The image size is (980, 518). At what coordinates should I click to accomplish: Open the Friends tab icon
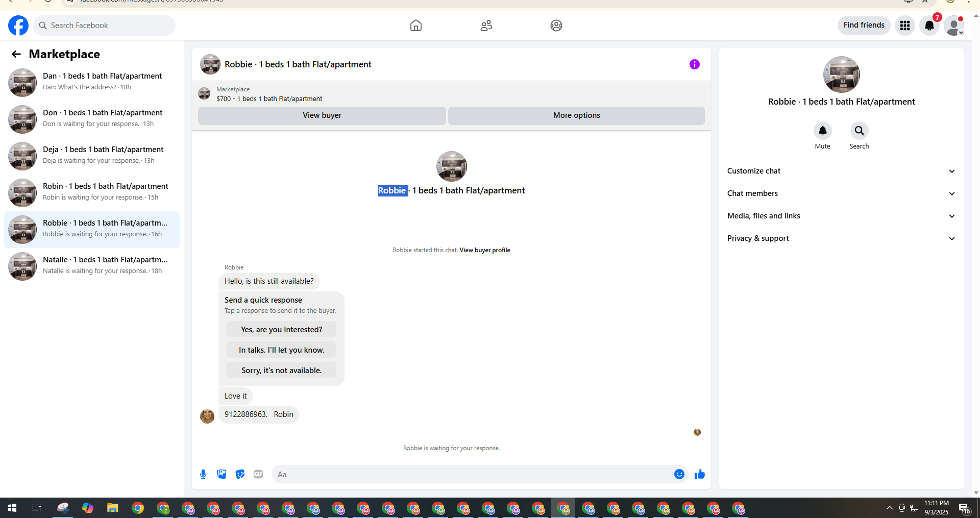point(486,26)
